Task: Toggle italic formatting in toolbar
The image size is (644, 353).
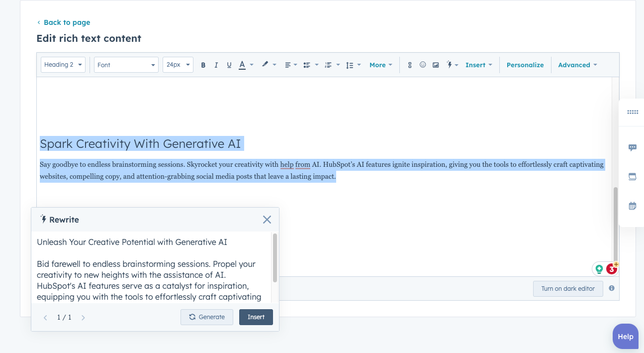Action: point(216,65)
